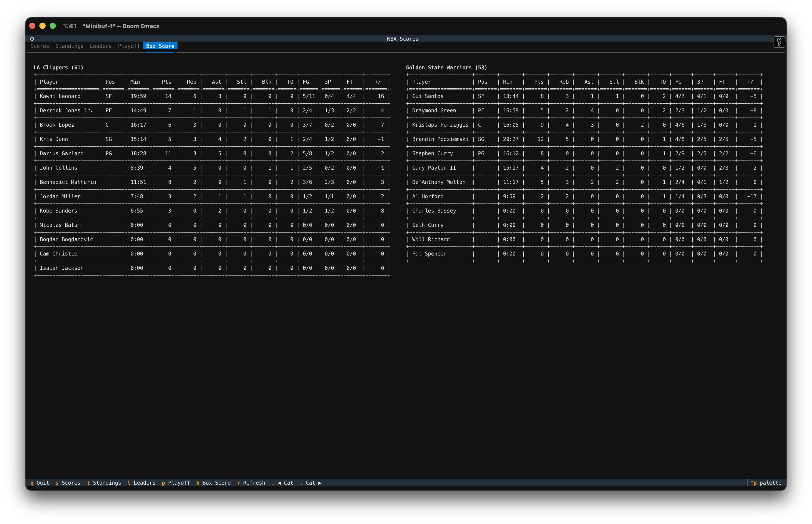Select Jordan Miller's row name
Viewport: 812px width, 524px height.
click(60, 196)
